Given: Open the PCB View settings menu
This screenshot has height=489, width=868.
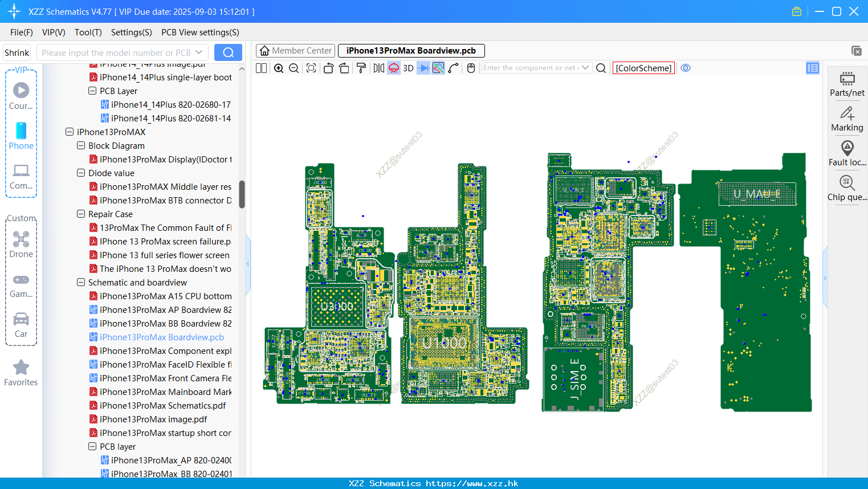Looking at the screenshot, I should pyautogui.click(x=200, y=32).
